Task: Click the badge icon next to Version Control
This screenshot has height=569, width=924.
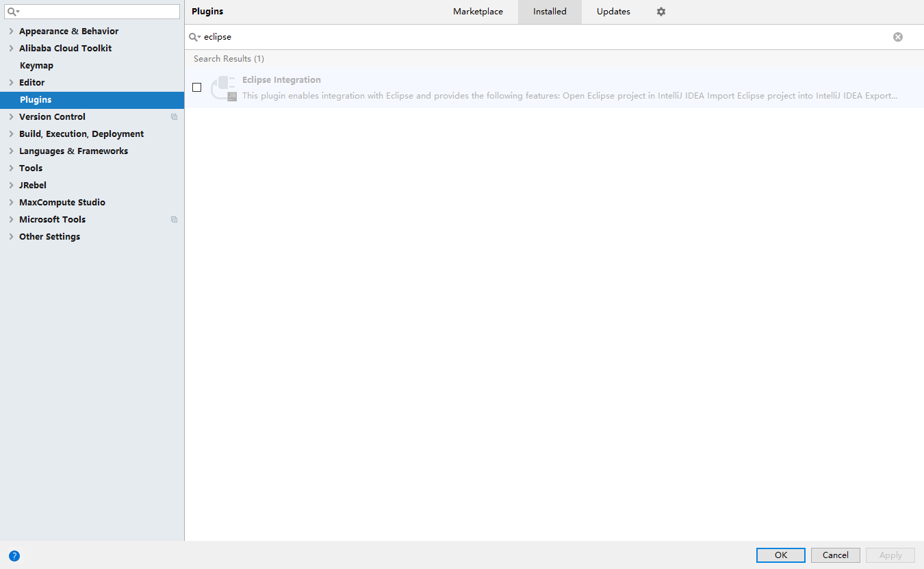Action: pyautogui.click(x=174, y=116)
